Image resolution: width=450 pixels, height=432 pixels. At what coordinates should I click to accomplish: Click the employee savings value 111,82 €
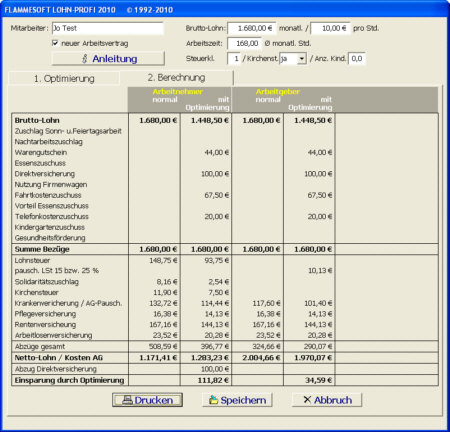click(x=213, y=380)
